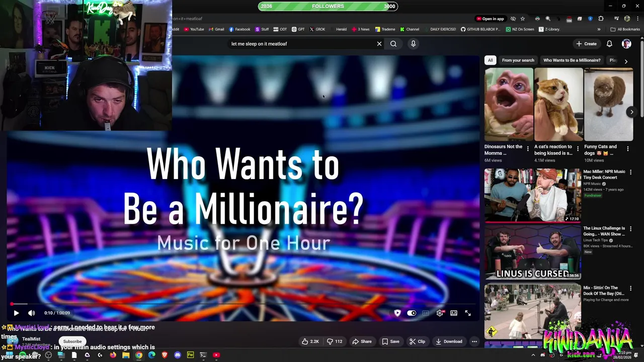Show more filter chips with the arrow

[626, 61]
